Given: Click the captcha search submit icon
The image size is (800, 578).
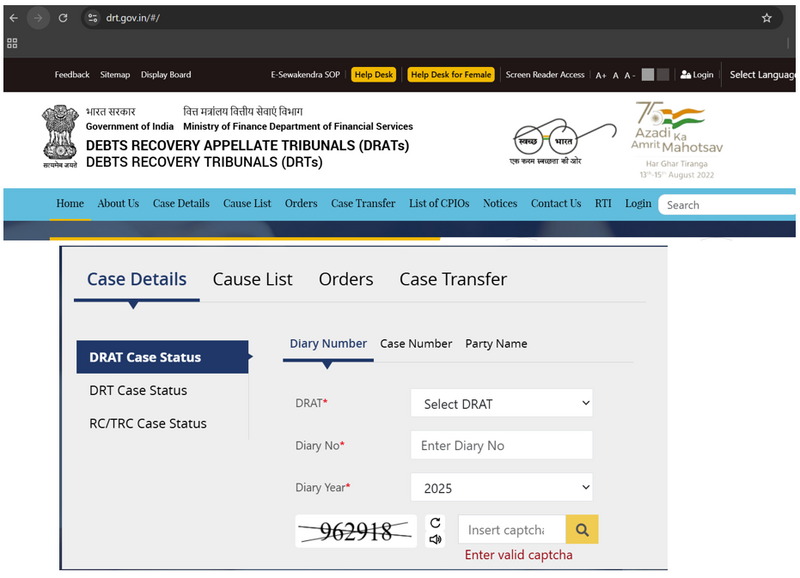Looking at the screenshot, I should pyautogui.click(x=581, y=529).
